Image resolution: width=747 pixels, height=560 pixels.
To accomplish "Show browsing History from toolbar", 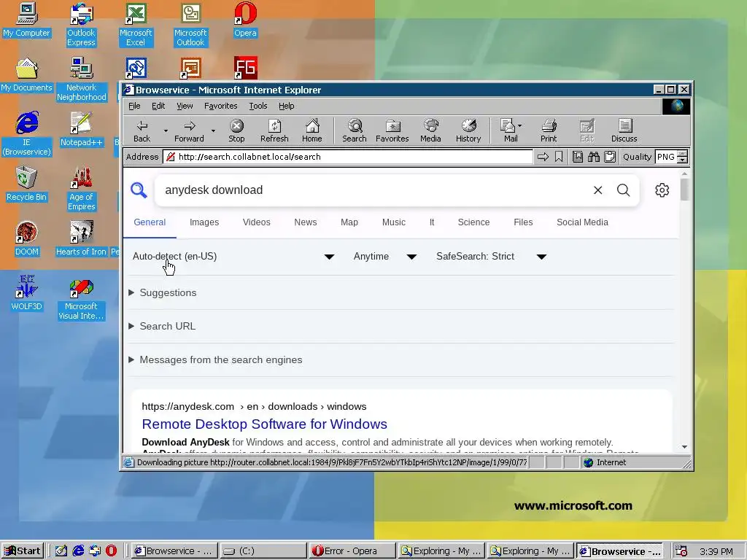I will pyautogui.click(x=468, y=131).
